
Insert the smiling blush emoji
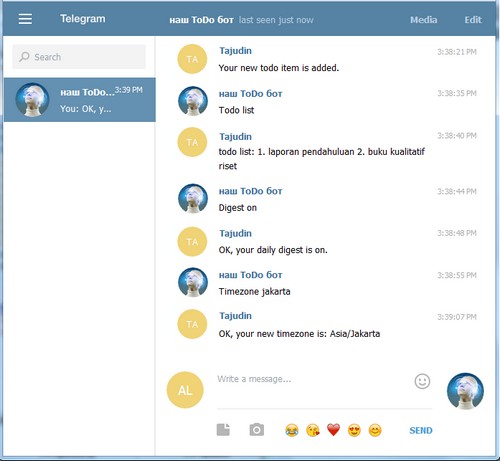375,430
